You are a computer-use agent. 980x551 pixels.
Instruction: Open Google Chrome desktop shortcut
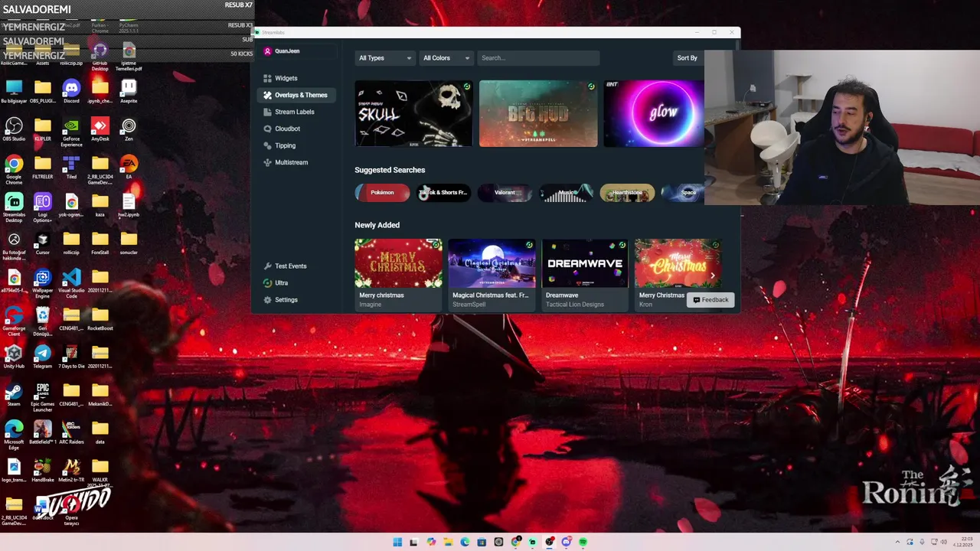(14, 170)
